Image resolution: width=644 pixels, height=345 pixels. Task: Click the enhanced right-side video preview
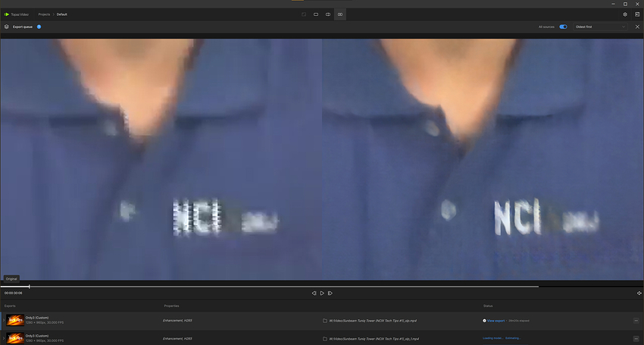click(x=483, y=159)
